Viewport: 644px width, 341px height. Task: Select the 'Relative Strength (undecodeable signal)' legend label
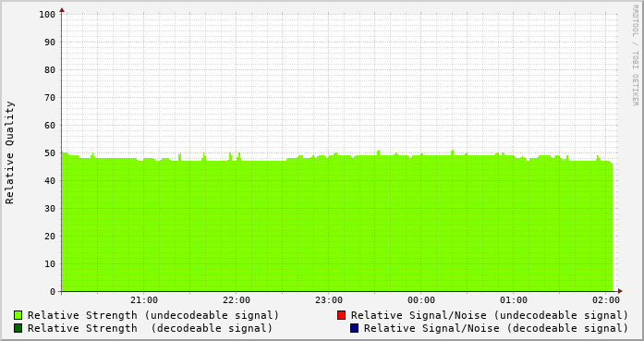(x=153, y=315)
